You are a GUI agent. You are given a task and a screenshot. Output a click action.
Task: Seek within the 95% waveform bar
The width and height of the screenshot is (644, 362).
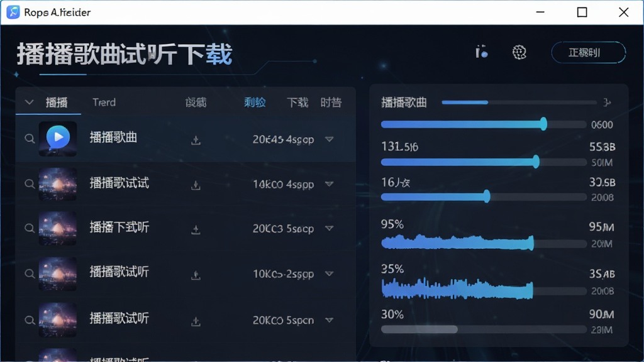484,243
